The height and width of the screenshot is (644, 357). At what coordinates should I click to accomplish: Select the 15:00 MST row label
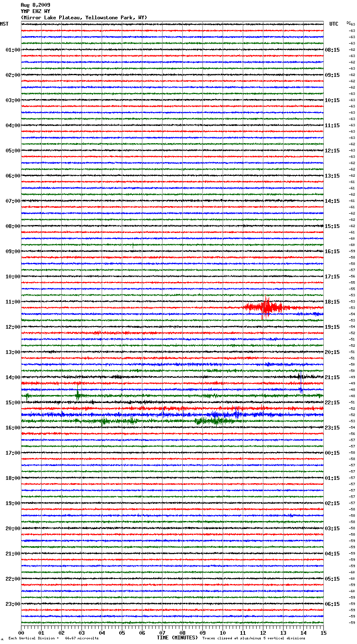coord(13,403)
